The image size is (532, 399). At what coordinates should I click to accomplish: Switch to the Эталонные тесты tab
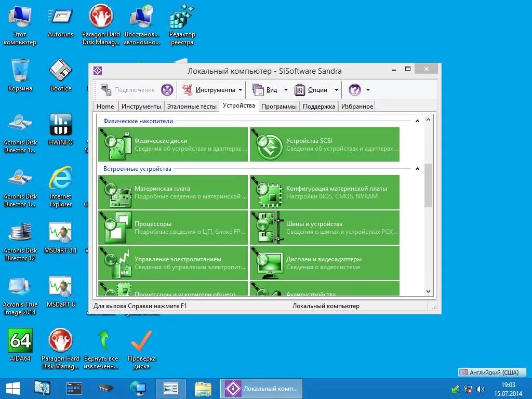tap(192, 107)
